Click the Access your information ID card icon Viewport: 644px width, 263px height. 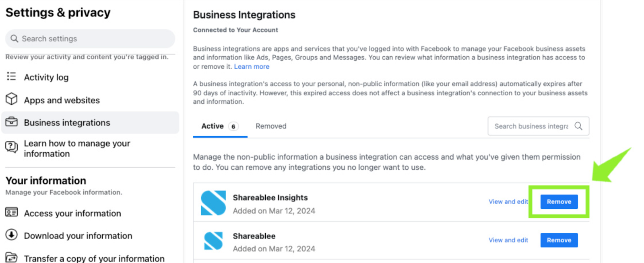[12, 212]
